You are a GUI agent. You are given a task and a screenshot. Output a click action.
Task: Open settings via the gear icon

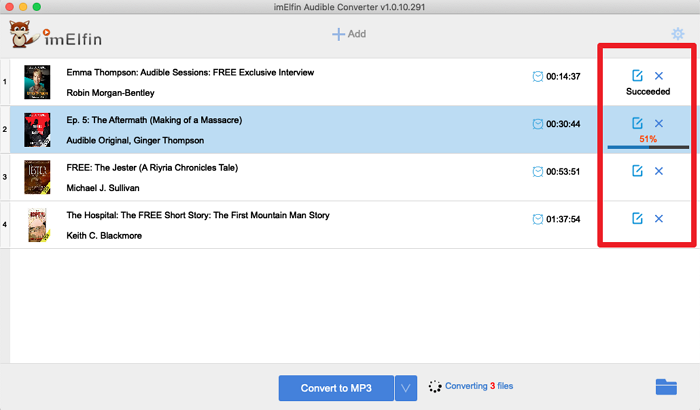pos(678,34)
